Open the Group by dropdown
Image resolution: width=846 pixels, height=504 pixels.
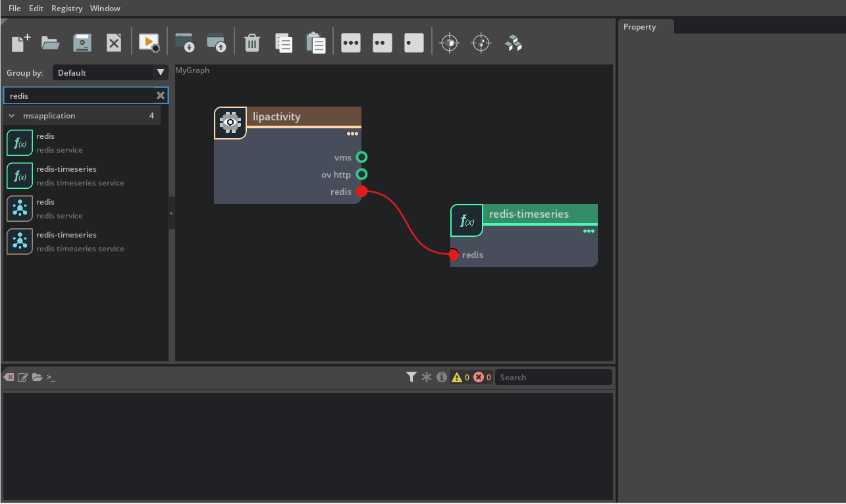click(x=111, y=72)
